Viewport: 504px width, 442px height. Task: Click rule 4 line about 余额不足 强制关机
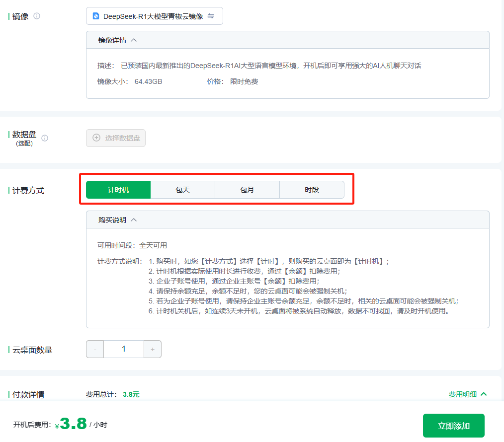click(248, 291)
